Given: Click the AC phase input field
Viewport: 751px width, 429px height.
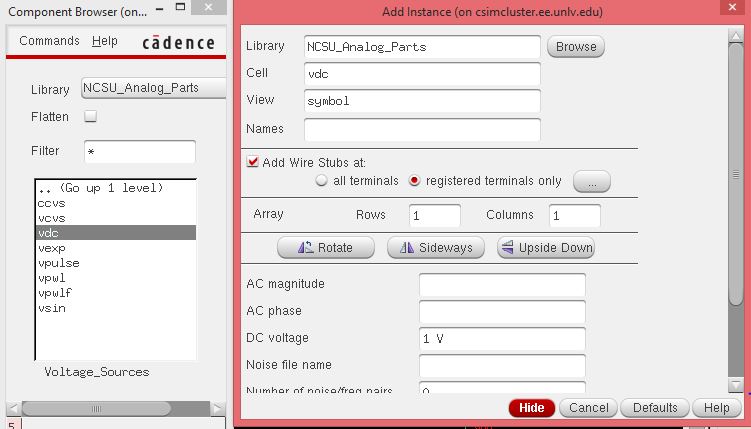Looking at the screenshot, I should click(502, 312).
